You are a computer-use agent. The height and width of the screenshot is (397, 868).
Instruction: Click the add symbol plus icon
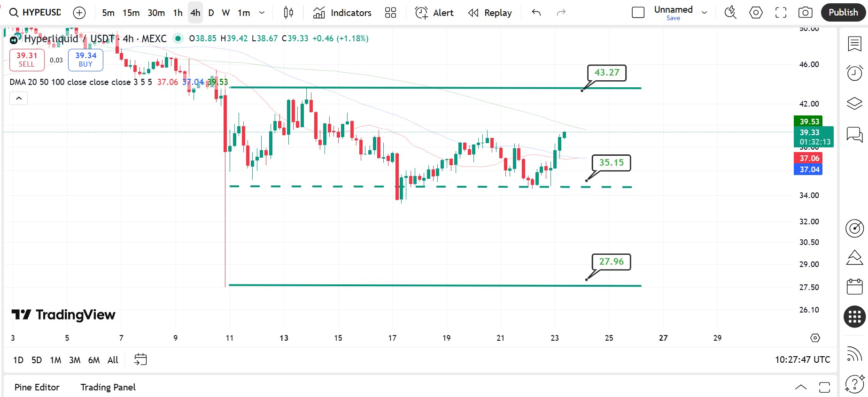79,13
